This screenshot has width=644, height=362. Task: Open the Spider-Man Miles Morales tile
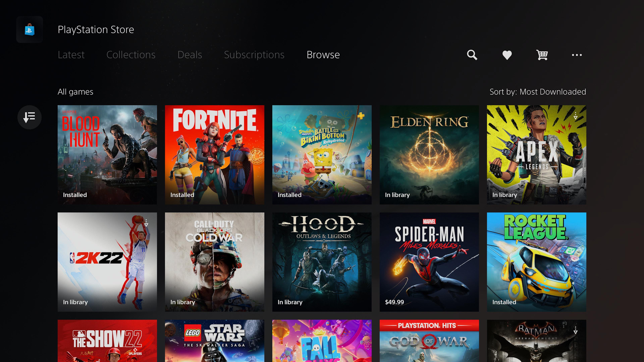[429, 262]
